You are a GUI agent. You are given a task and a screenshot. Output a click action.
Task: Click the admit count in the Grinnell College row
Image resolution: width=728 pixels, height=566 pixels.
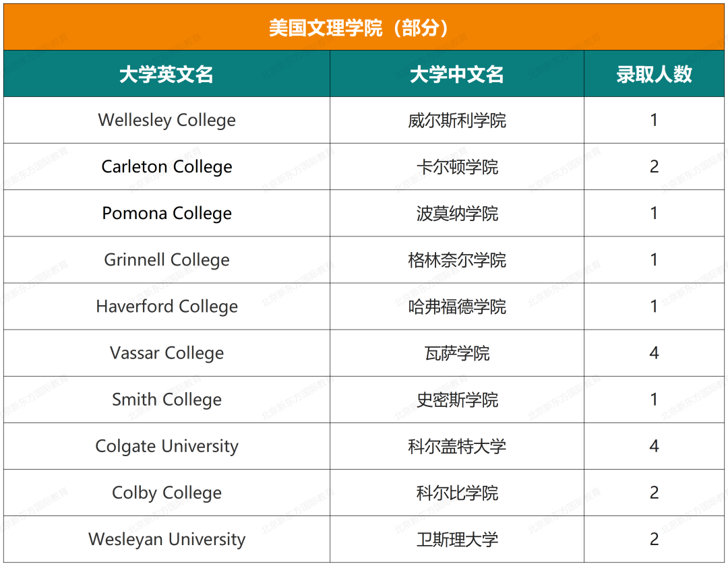tap(654, 260)
